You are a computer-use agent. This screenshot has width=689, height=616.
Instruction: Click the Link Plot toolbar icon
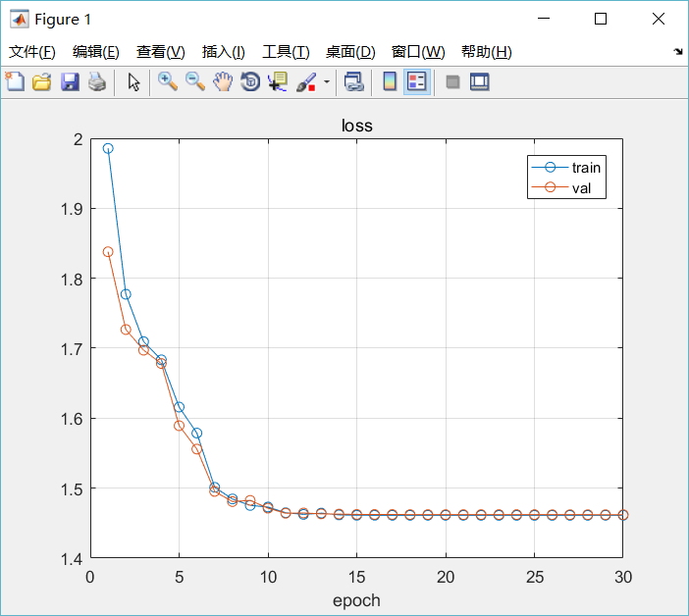(x=354, y=81)
